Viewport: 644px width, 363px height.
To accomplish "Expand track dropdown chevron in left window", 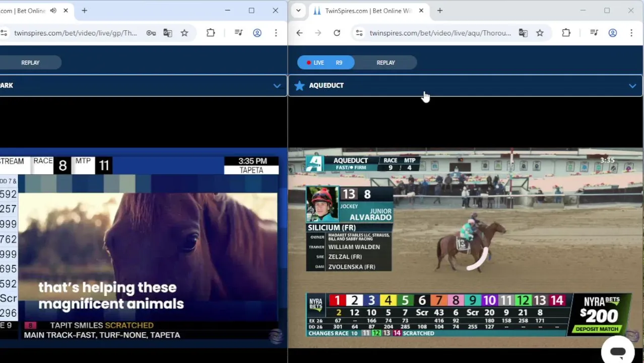I will pyautogui.click(x=277, y=86).
